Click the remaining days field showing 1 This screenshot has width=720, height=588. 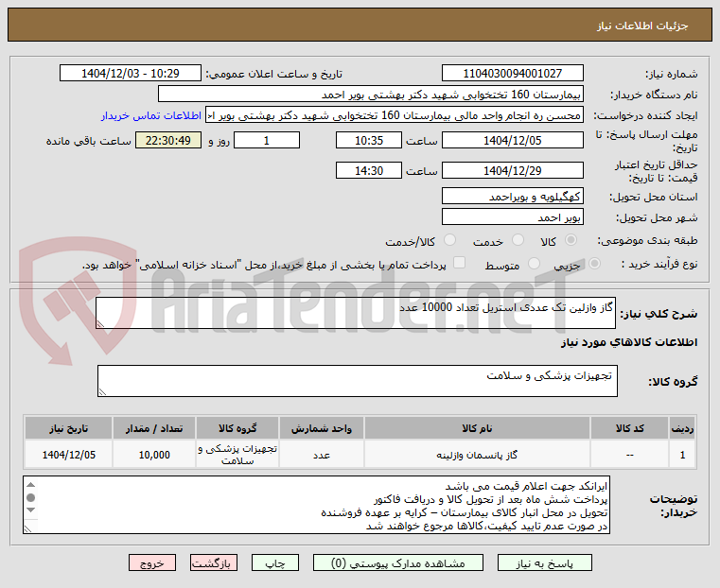click(267, 140)
